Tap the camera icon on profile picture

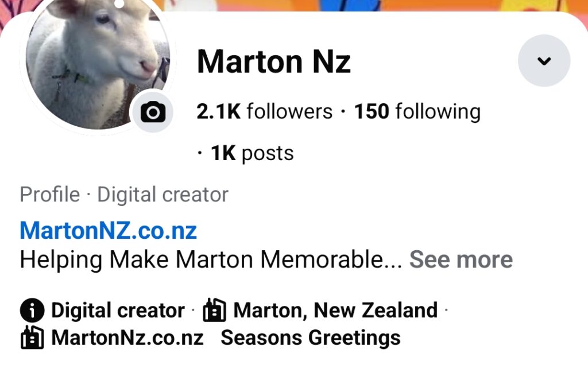pyautogui.click(x=153, y=112)
